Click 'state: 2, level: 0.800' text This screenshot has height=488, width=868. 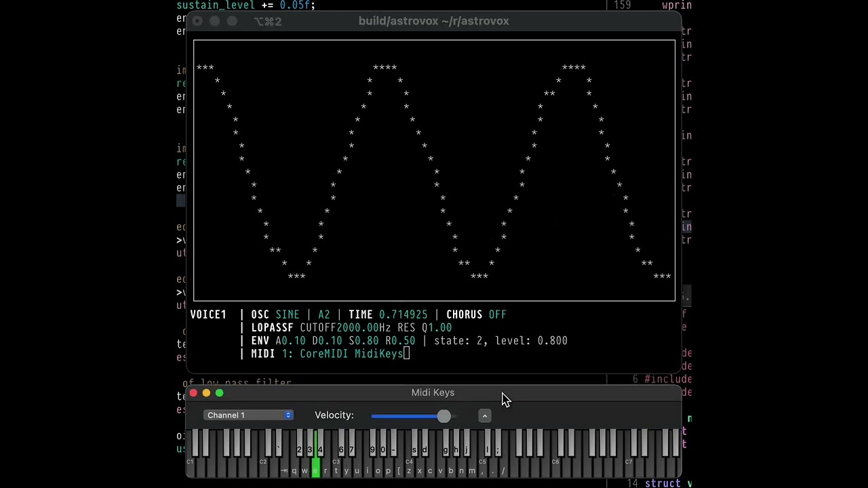tap(500, 341)
